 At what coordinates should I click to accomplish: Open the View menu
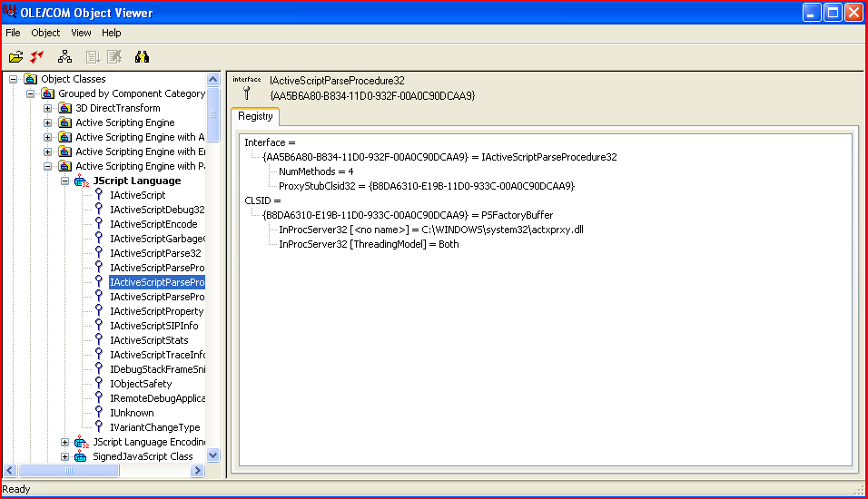(x=81, y=33)
